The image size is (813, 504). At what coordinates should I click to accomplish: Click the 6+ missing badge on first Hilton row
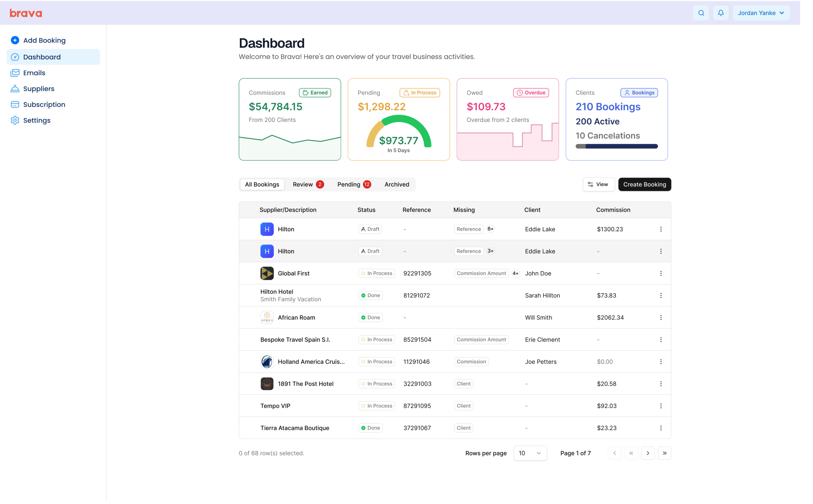pos(490,229)
